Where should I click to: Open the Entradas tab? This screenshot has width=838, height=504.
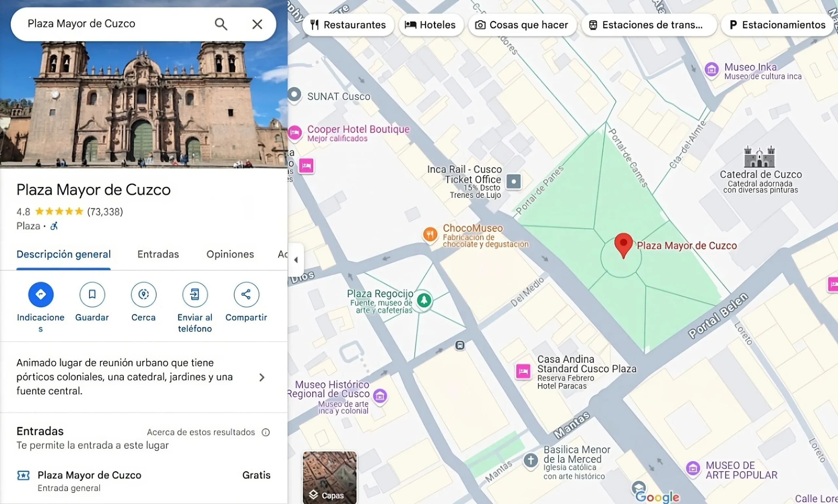pos(157,254)
